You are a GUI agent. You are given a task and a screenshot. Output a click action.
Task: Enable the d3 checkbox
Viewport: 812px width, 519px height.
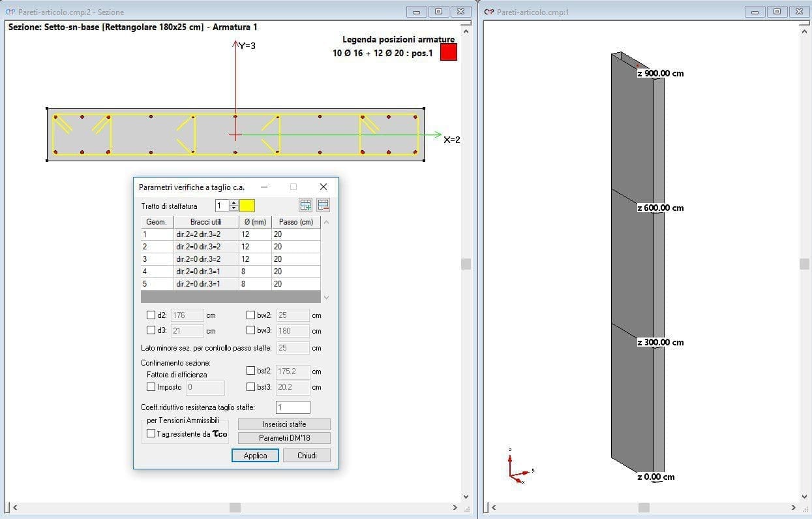[151, 330]
